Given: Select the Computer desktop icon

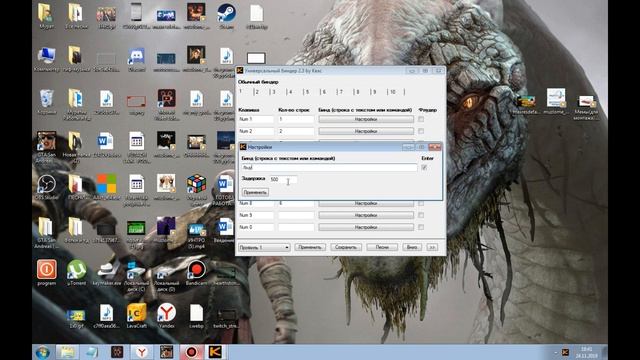Looking at the screenshot, I should point(47,58).
